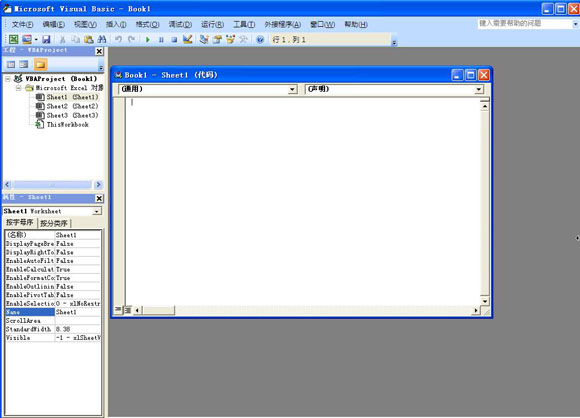Toggle Design Mode icon in toolbar
580x418 pixels.
(188, 39)
